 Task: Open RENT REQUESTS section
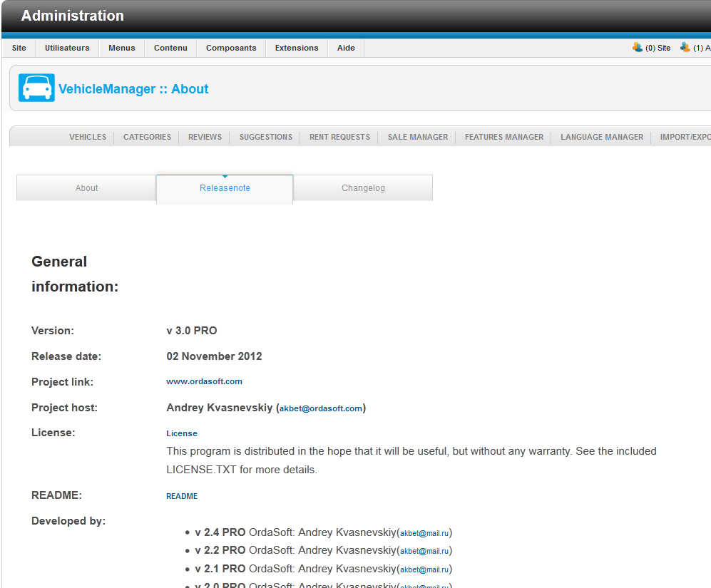[339, 137]
